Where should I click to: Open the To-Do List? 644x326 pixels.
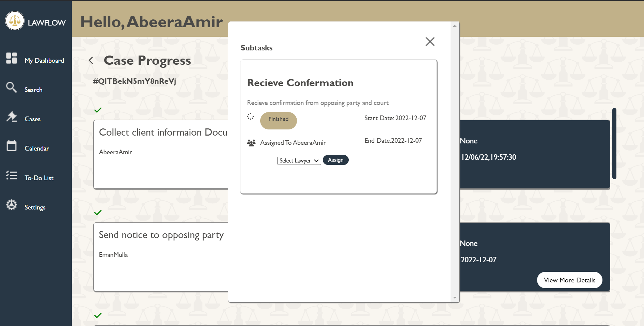click(39, 177)
